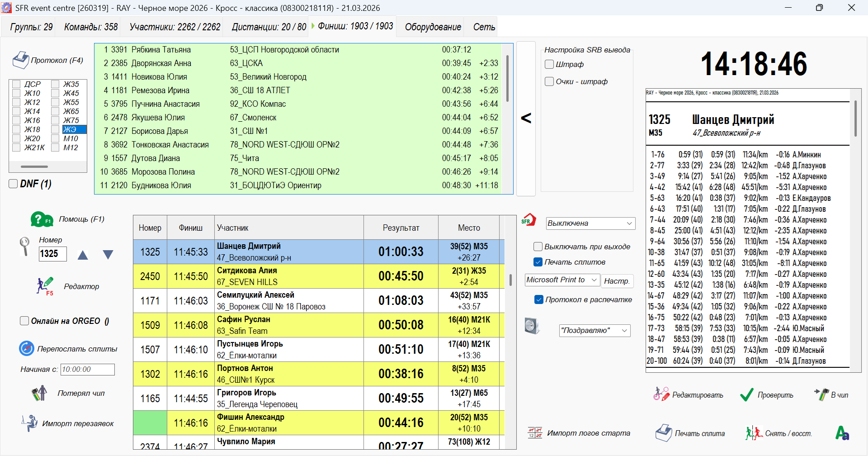Enable the DNF (1) checkbox

pos(14,184)
